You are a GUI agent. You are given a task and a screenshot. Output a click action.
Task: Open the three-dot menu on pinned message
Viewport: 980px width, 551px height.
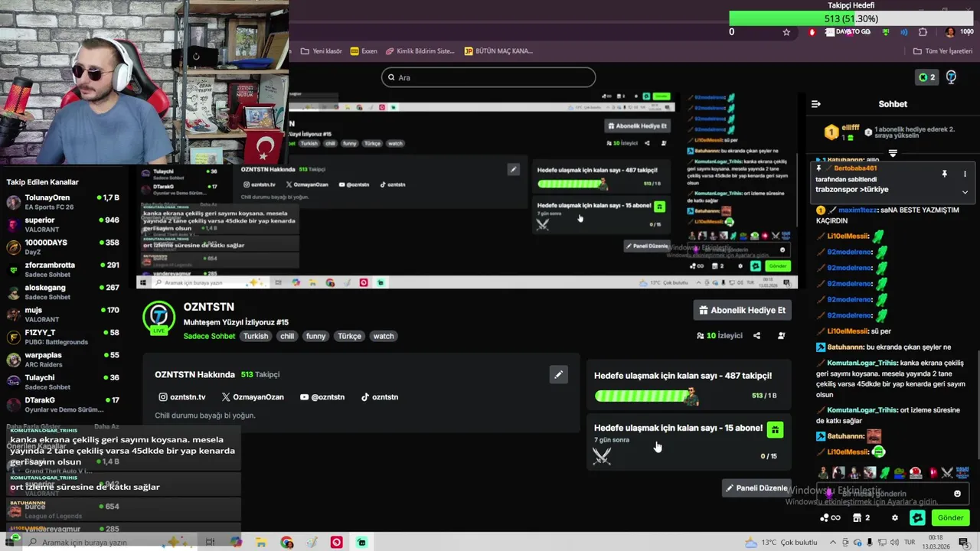click(x=965, y=174)
